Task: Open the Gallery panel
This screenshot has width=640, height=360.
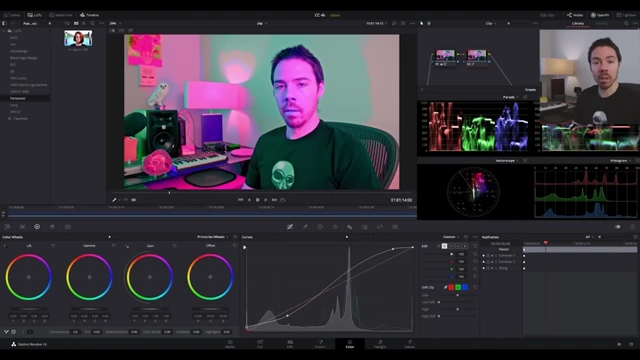Action: coord(12,15)
